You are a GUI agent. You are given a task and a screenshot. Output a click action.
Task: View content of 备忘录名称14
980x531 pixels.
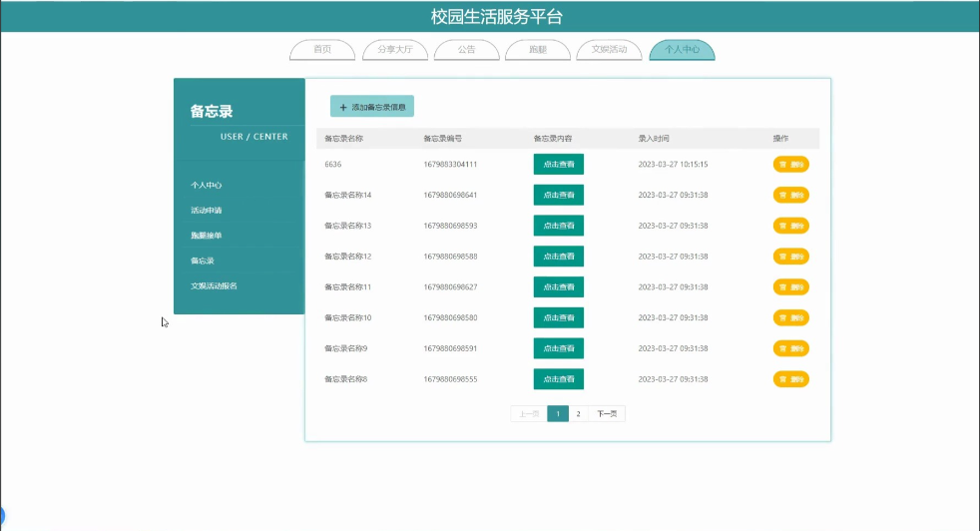(x=558, y=195)
